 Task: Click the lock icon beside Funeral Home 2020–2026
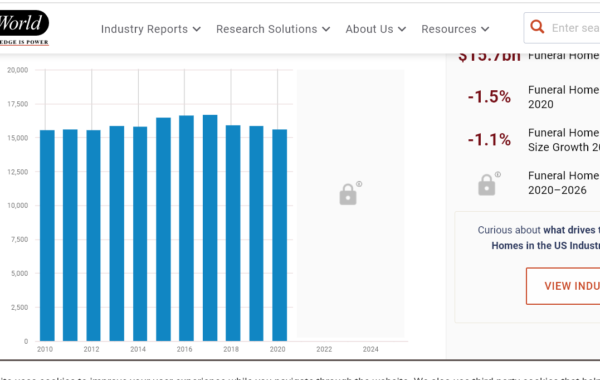click(x=487, y=185)
